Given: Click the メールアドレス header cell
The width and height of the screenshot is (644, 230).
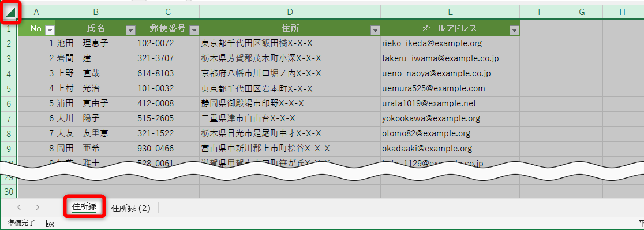Looking at the screenshot, I should click(450, 28).
